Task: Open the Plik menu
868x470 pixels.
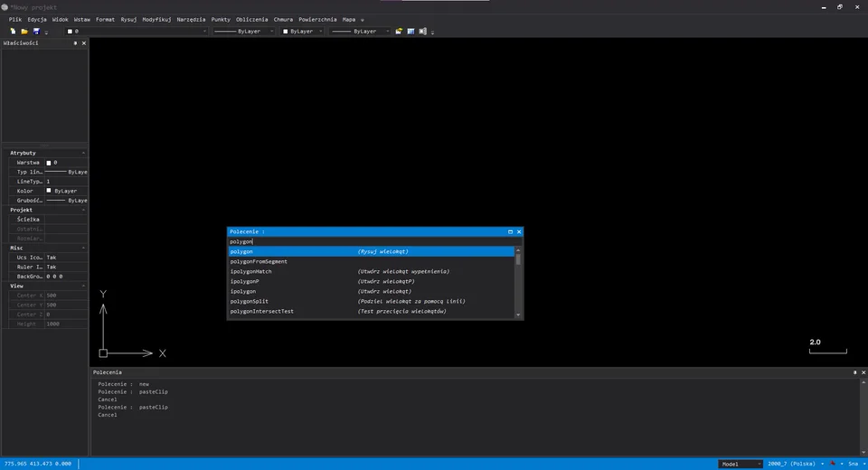Action: (x=15, y=19)
